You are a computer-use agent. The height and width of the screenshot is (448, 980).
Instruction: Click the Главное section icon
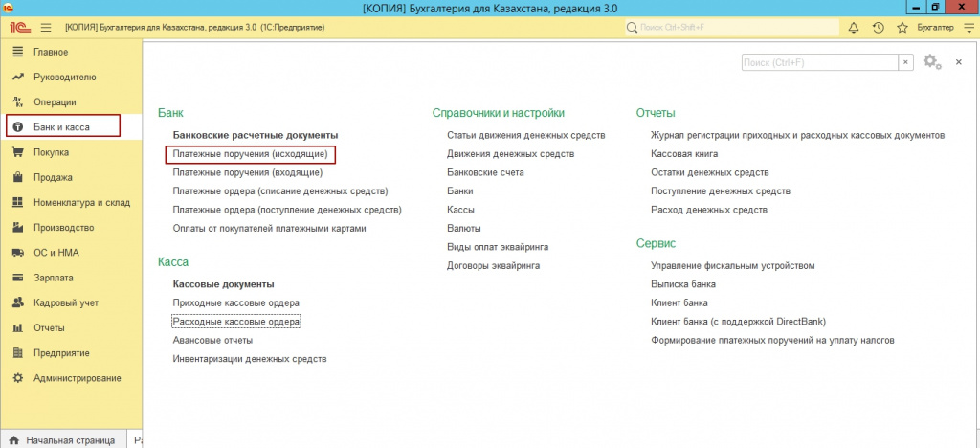(18, 52)
